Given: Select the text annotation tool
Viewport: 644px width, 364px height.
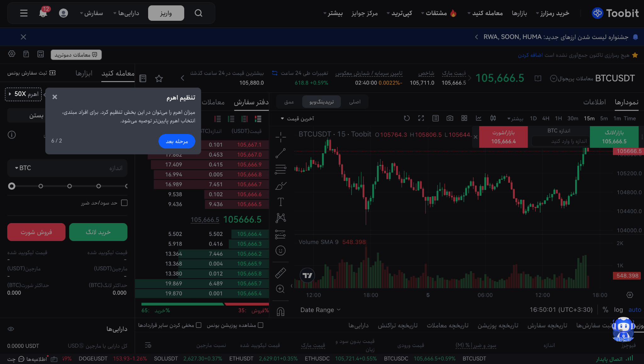Looking at the screenshot, I should pyautogui.click(x=280, y=202).
